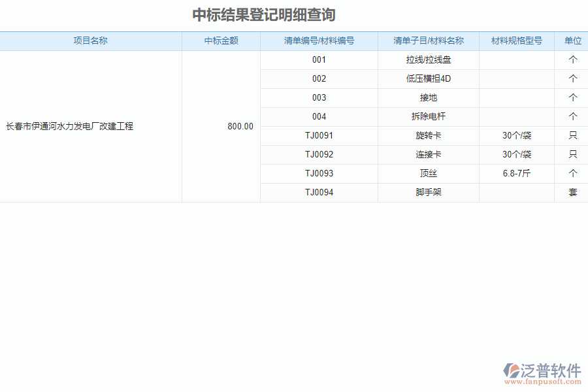The width and height of the screenshot is (588, 392).
Task: Click the 低压横担4D material row
Action: 428,78
